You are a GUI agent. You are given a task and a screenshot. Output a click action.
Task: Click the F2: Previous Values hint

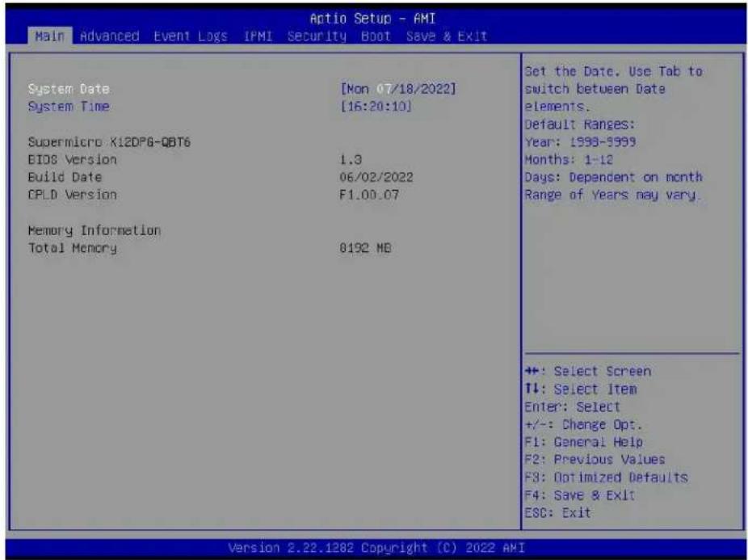tap(595, 460)
